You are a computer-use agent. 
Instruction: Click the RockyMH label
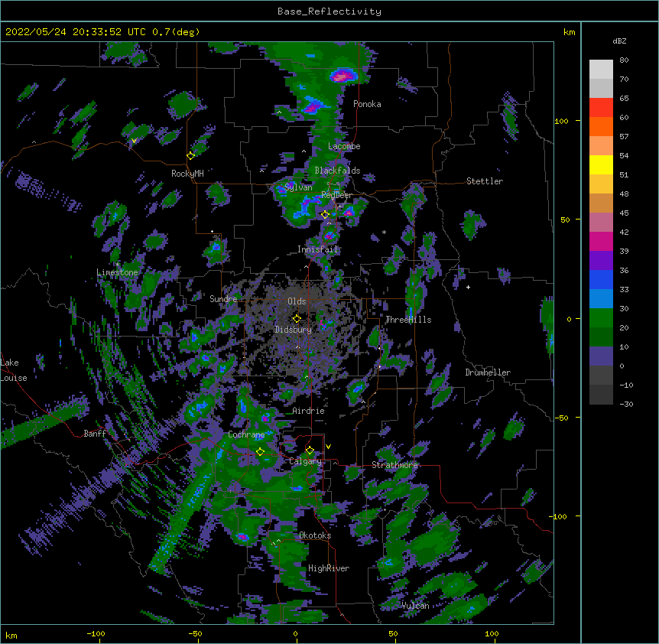(187, 174)
